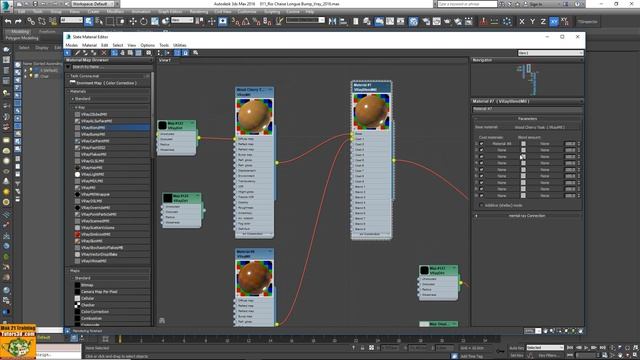Open the Modes menu in Slate editor
Viewport: 640px width, 360px height.
pos(71,45)
